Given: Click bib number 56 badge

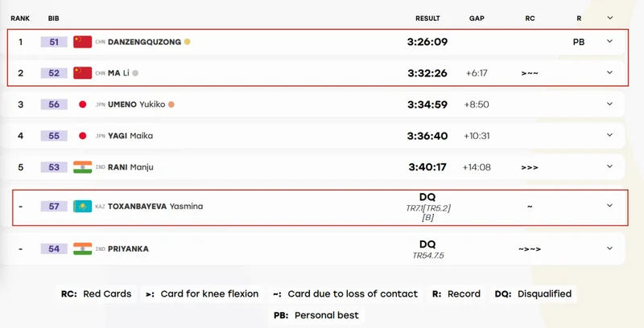Looking at the screenshot, I should 54,105.
